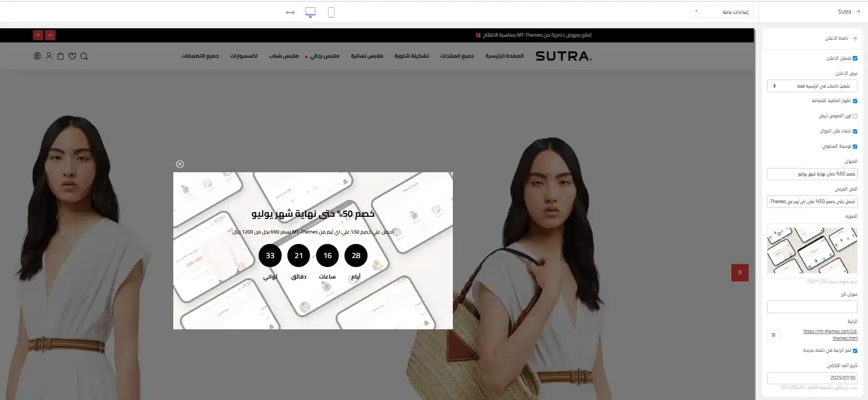Toggle the تشغيل الاعلان checkbox
The image size is (868, 400).
pyautogui.click(x=855, y=59)
